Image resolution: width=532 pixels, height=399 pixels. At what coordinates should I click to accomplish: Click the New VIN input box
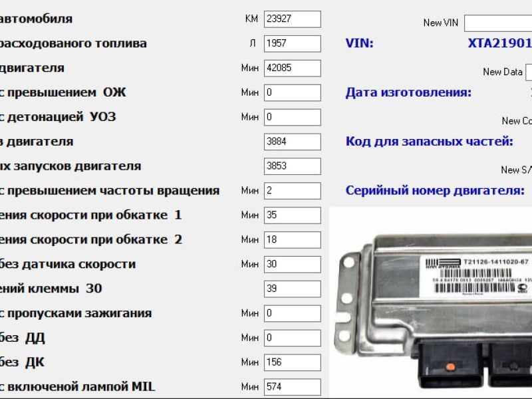(497, 23)
